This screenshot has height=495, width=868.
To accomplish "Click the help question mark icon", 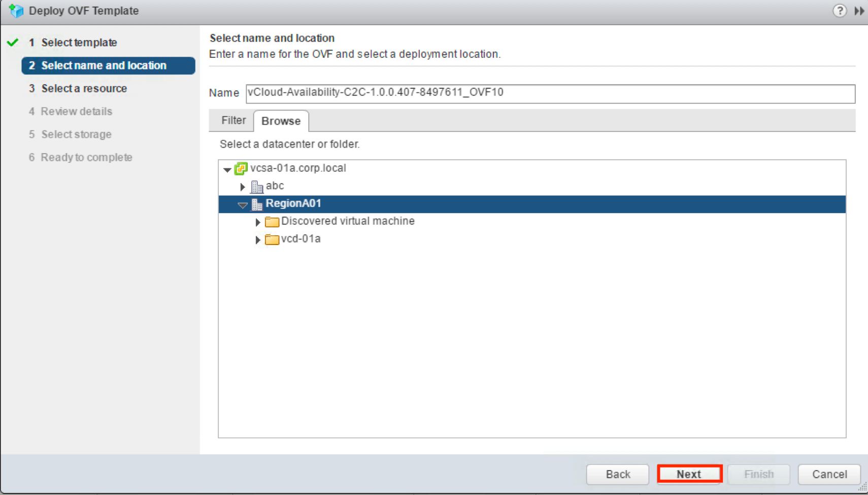I will pos(840,11).
